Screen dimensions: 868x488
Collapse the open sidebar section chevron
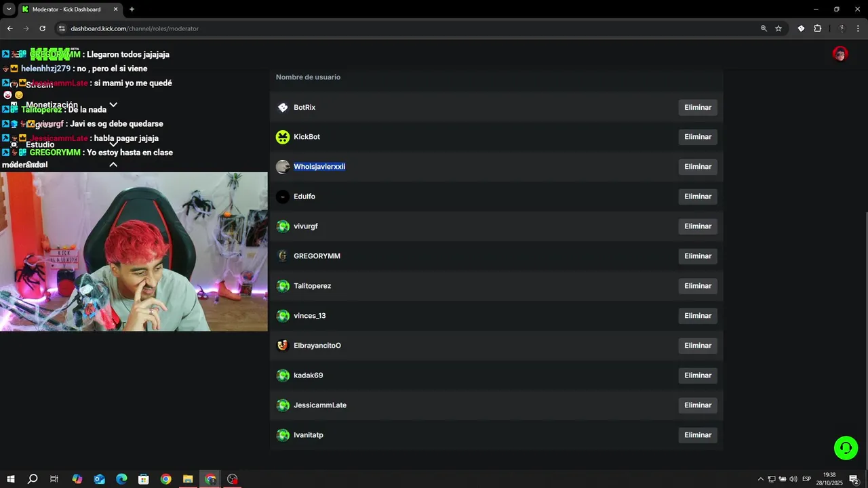coord(113,165)
